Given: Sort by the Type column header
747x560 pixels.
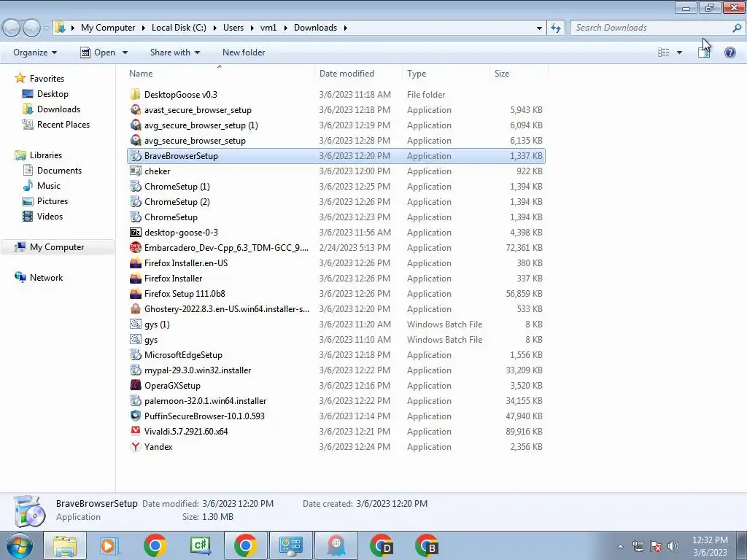Looking at the screenshot, I should [x=417, y=74].
